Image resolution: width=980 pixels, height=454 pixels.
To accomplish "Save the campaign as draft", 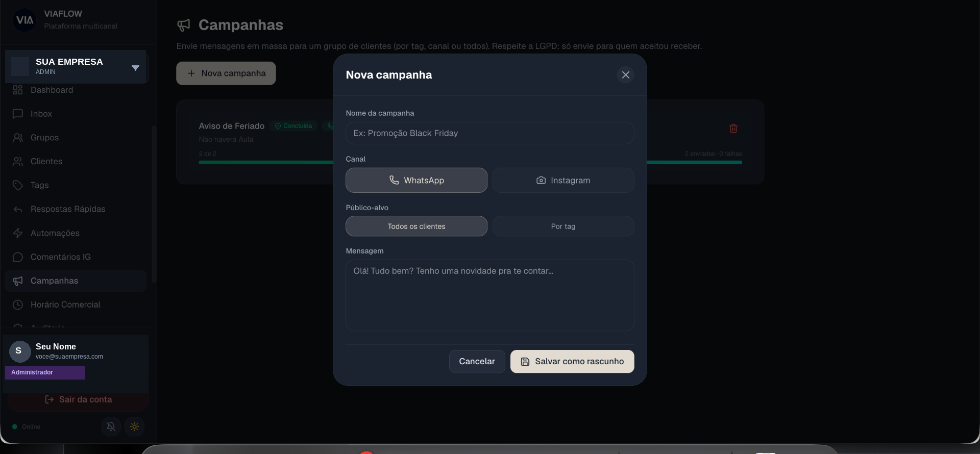I will click(572, 361).
